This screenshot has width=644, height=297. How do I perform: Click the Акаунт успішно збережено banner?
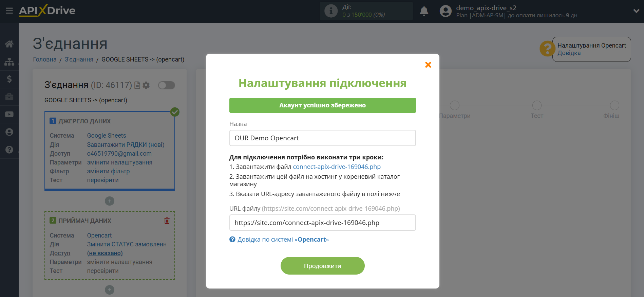[323, 105]
